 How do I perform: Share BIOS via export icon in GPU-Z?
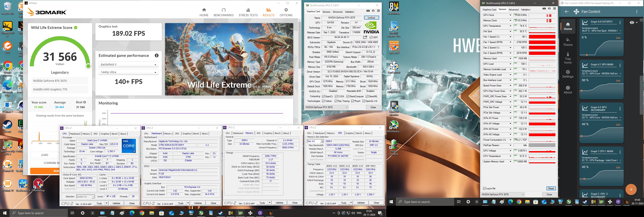pyautogui.click(x=365, y=37)
